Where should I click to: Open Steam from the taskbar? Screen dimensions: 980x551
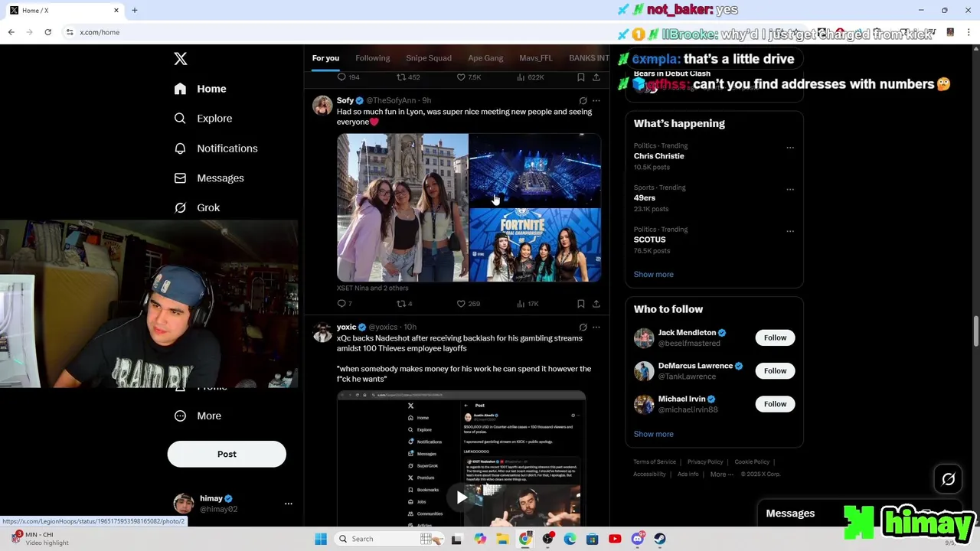point(660,540)
